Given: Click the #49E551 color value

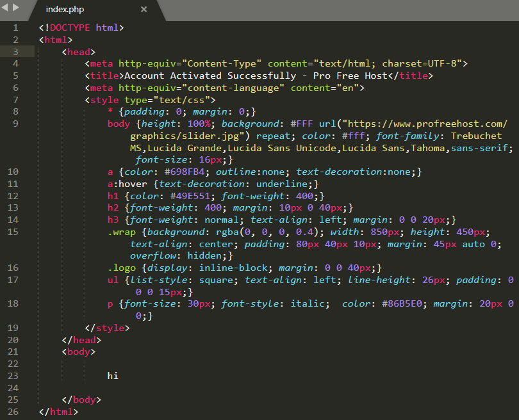Looking at the screenshot, I should [190, 196].
